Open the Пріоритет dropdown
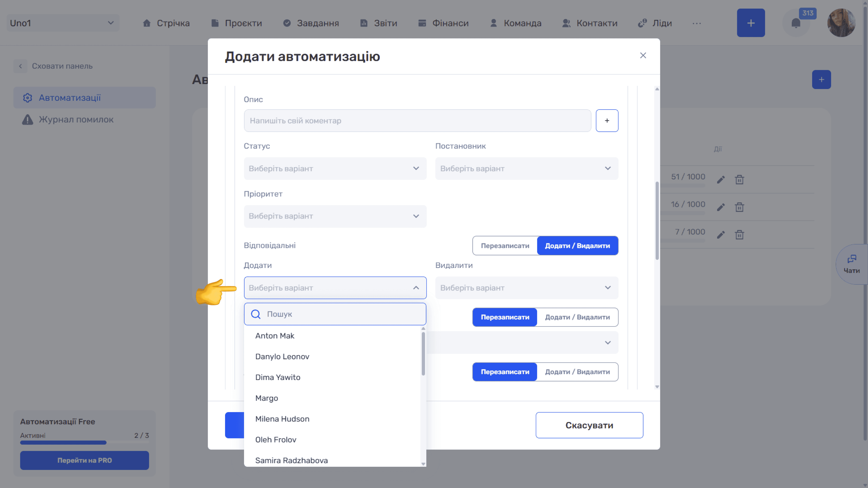 point(335,216)
